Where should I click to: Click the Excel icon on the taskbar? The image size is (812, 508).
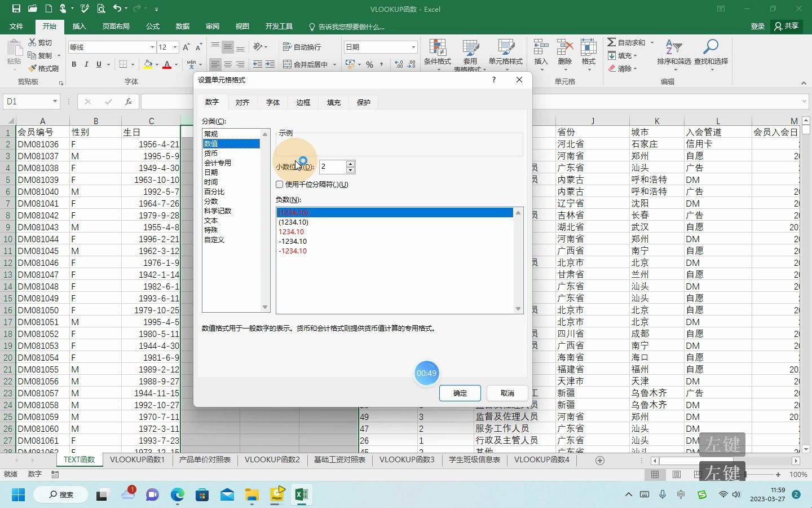point(301,494)
